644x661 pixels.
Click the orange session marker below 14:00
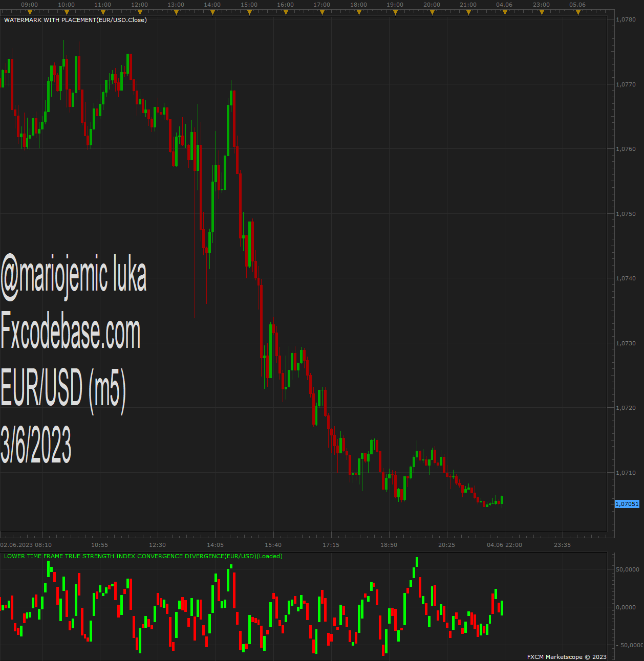212,12
